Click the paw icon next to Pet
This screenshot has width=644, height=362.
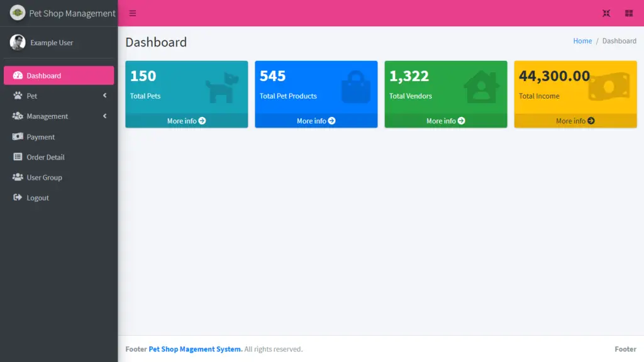click(x=18, y=96)
